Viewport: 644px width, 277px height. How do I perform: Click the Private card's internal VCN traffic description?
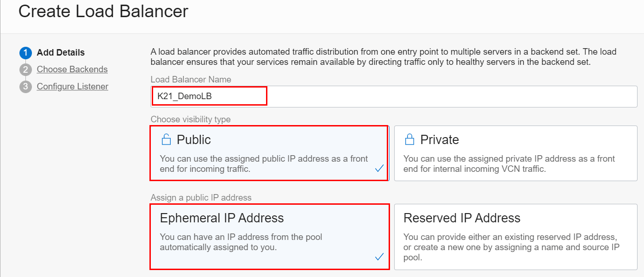point(509,164)
